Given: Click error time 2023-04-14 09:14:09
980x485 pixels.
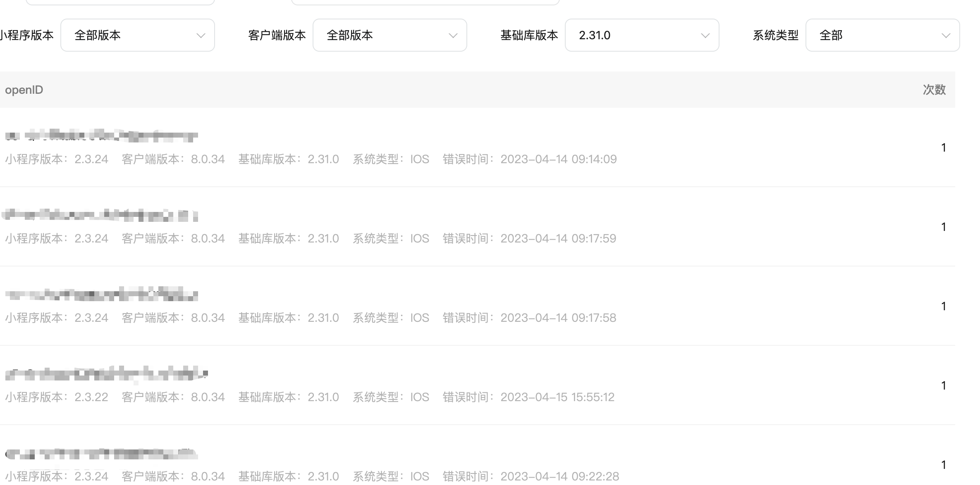Looking at the screenshot, I should coord(558,159).
